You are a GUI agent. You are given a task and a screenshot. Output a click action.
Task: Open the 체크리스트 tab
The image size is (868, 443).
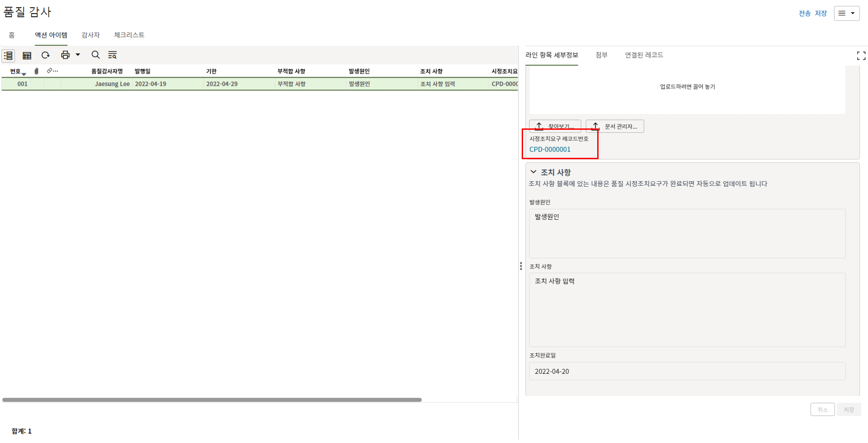click(x=129, y=35)
